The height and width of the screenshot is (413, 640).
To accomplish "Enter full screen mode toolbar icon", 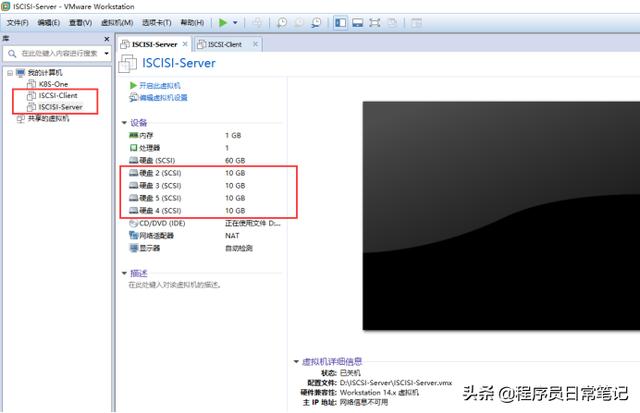I will [375, 22].
